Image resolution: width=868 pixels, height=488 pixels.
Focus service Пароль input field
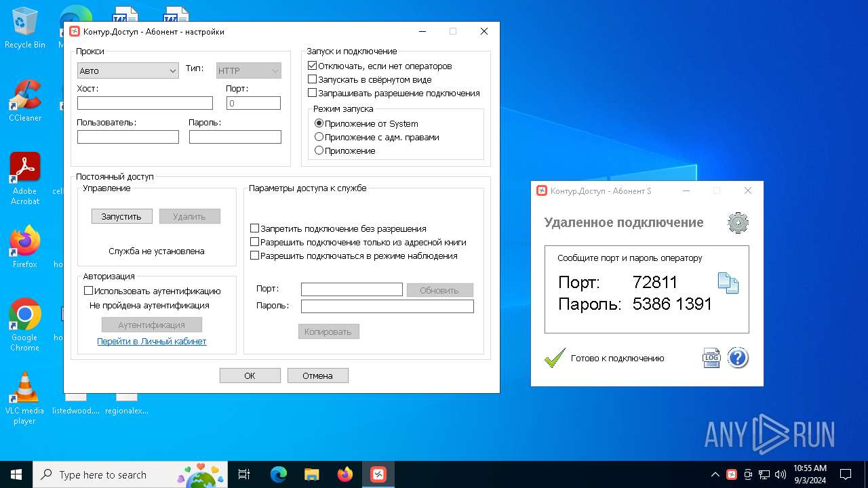click(x=387, y=306)
